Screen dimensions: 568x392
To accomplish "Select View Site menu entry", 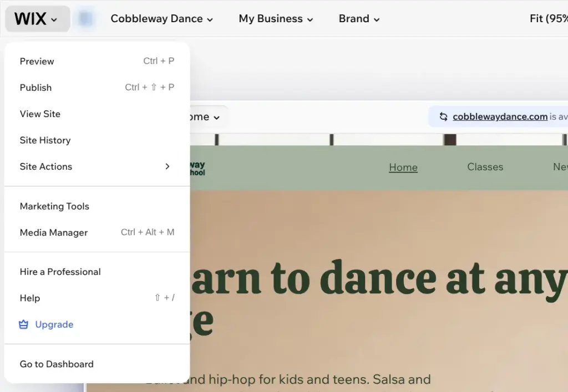I will coord(97,114).
